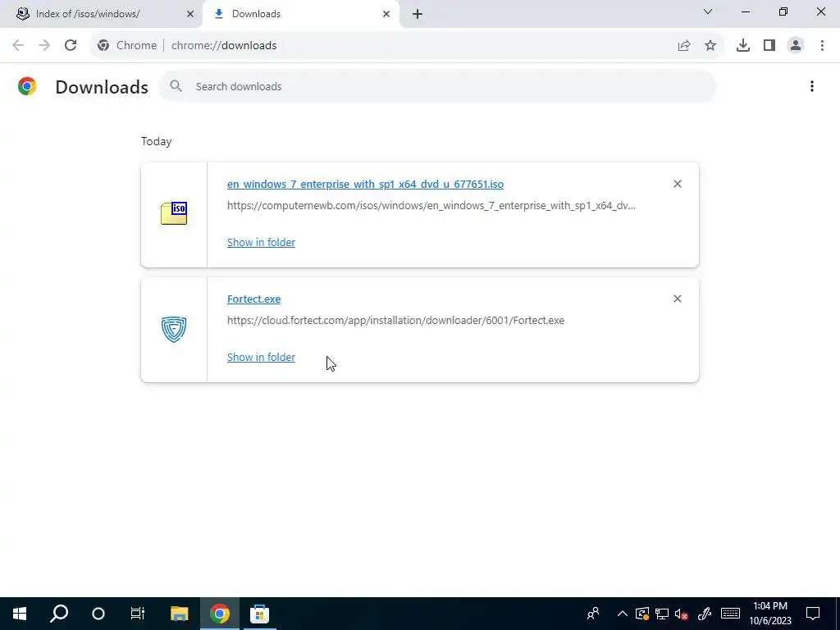Open a new tab with plus button
Viewport: 840px width, 630px height.
[x=418, y=14]
